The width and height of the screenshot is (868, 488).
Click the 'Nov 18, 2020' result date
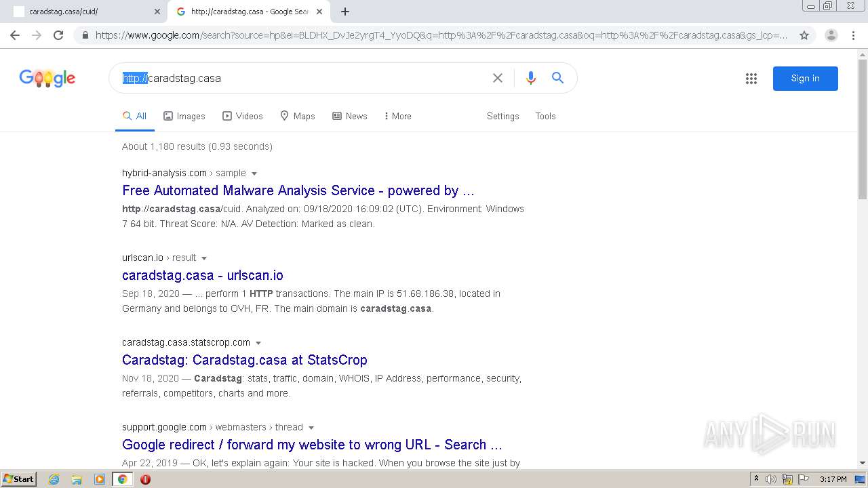pyautogui.click(x=151, y=378)
